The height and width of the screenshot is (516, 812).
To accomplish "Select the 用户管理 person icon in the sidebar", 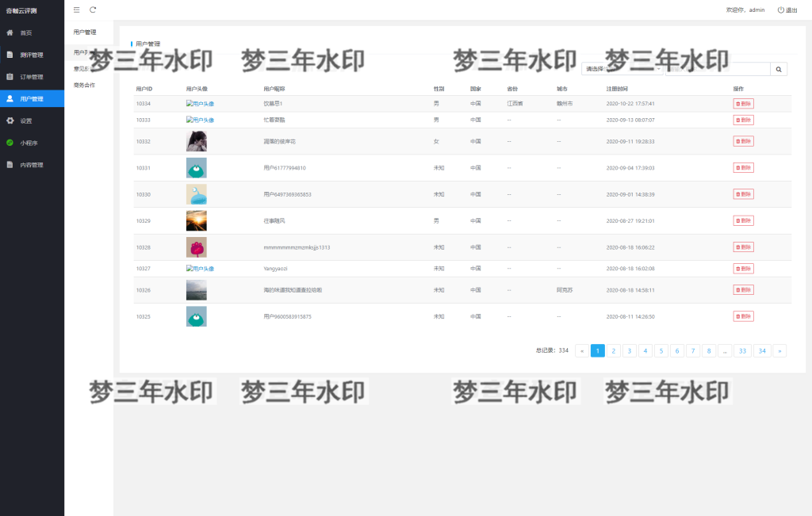I will [10, 98].
